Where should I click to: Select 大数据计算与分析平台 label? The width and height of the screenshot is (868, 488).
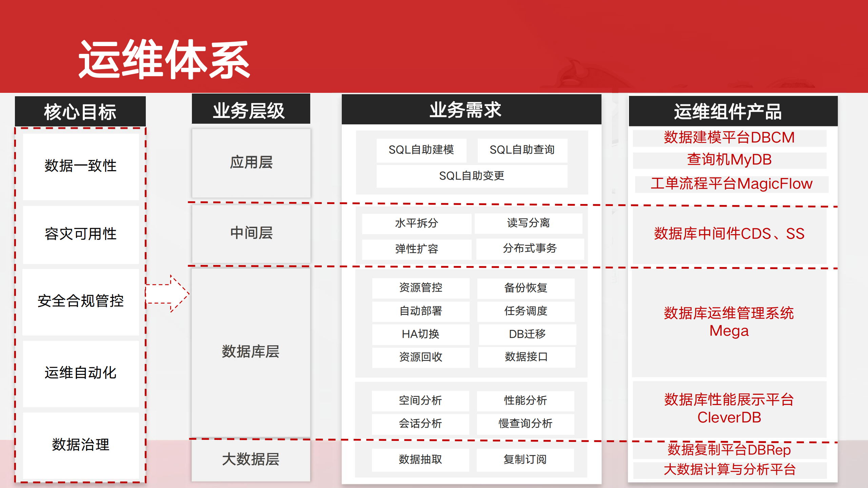pos(730,470)
